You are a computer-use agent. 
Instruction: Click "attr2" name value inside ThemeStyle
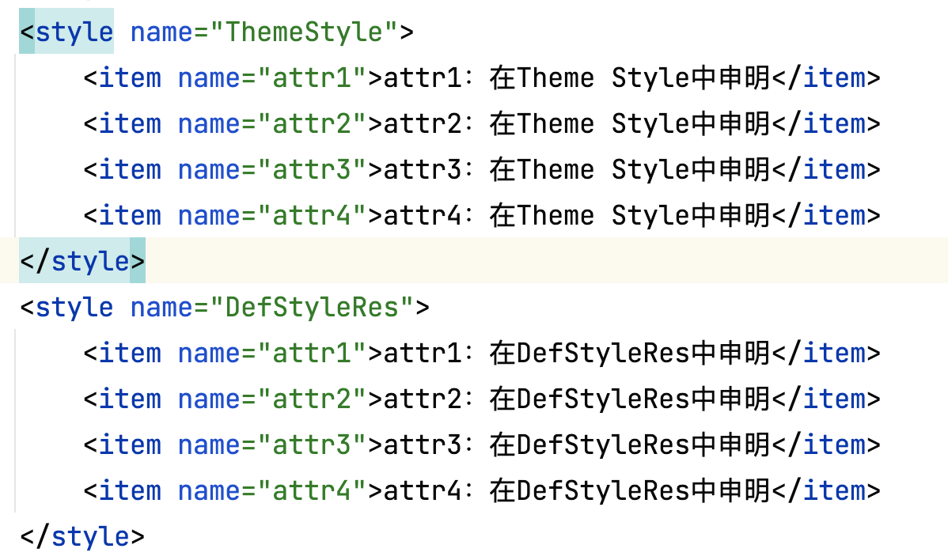[x=312, y=124]
